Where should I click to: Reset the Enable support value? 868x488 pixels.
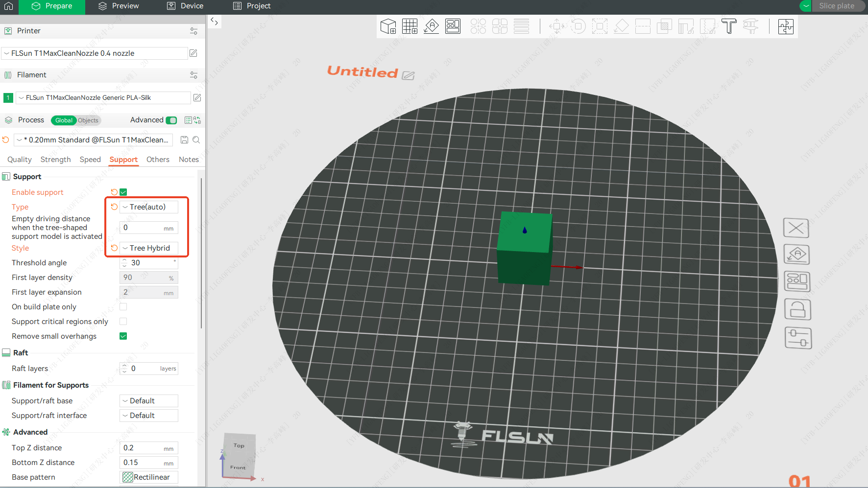114,192
